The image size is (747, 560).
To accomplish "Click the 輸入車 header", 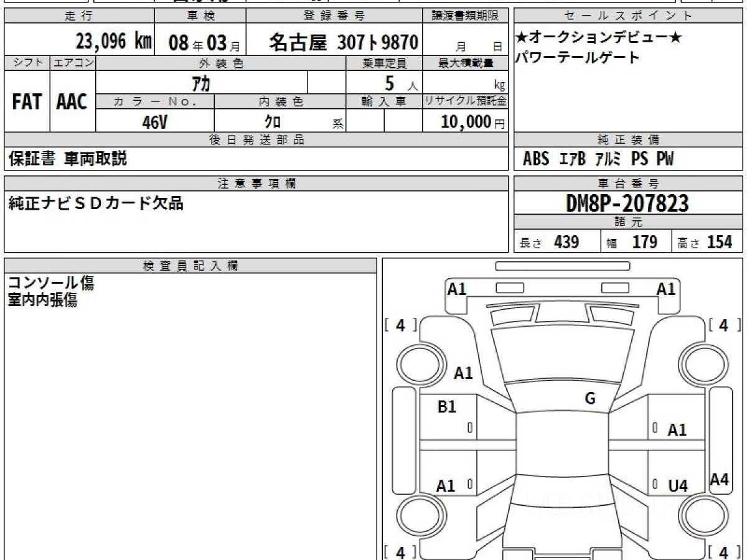I will click(x=384, y=101).
